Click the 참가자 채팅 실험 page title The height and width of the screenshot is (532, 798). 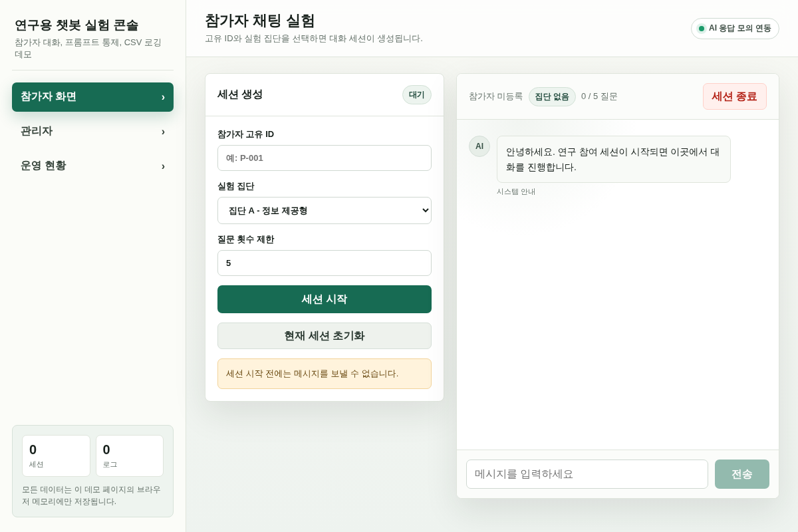coord(260,21)
